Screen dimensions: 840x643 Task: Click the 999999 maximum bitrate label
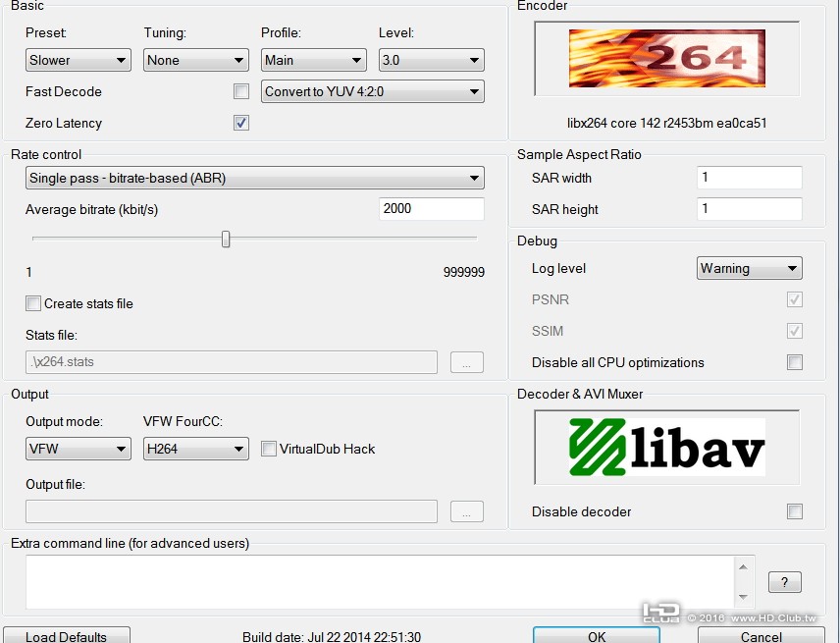[x=464, y=272]
